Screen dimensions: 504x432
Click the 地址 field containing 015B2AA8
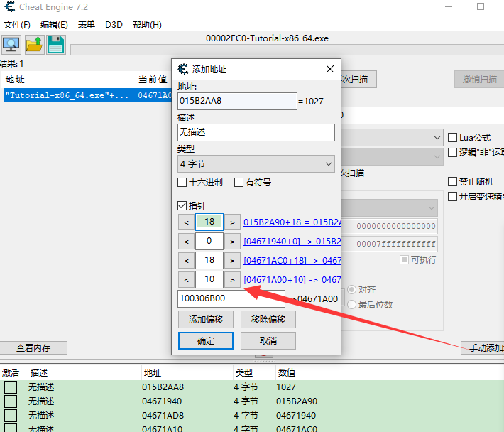coord(237,101)
